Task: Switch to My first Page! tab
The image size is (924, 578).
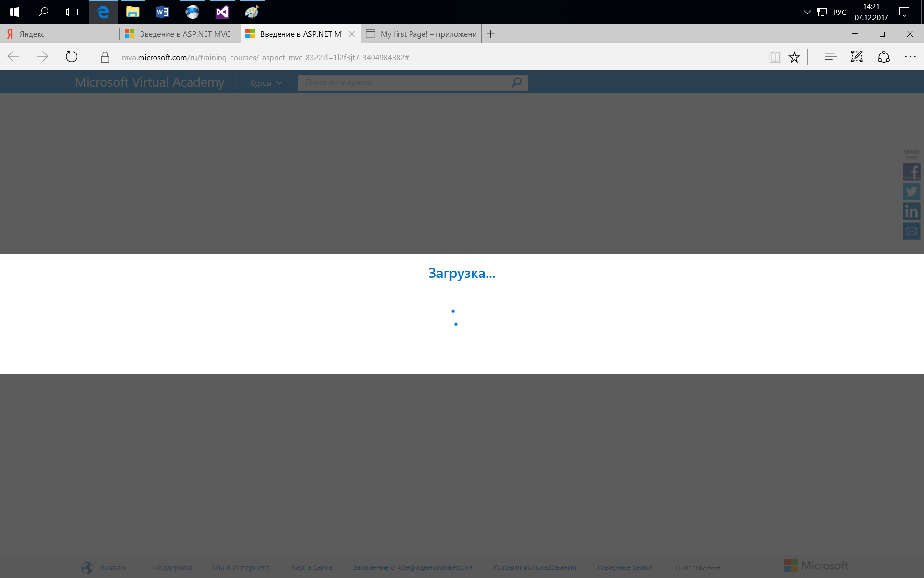Action: (x=421, y=34)
